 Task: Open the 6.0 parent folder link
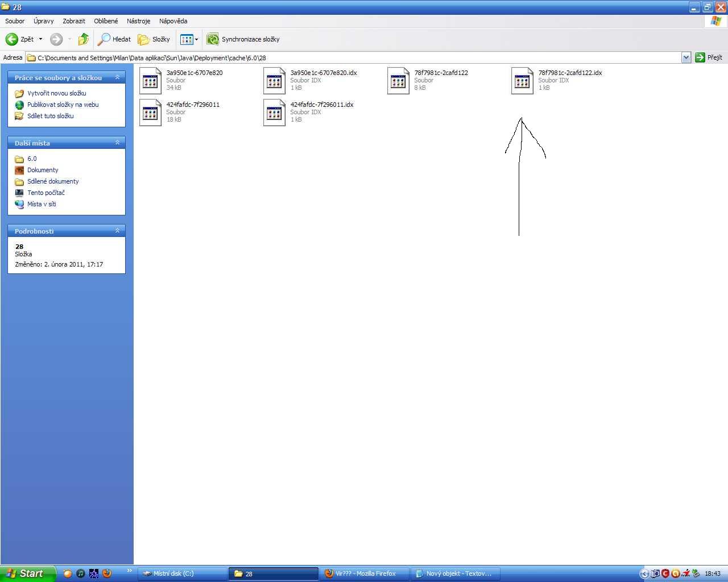[x=32, y=159]
